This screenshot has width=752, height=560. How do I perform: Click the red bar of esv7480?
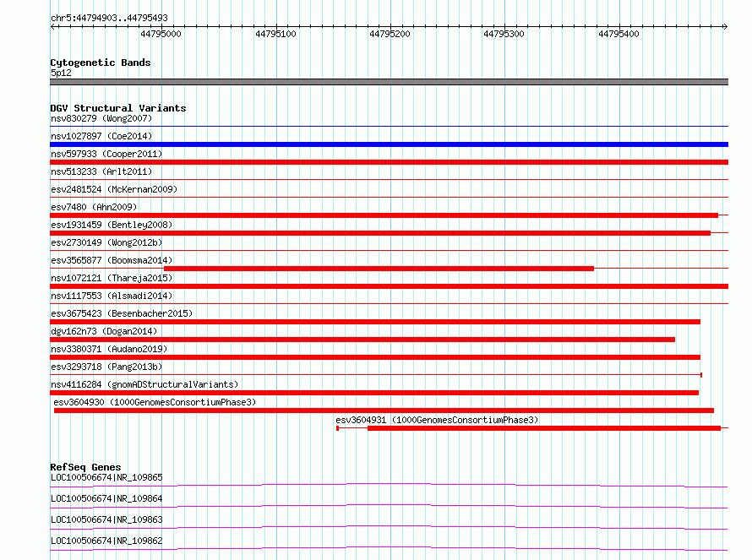384,215
